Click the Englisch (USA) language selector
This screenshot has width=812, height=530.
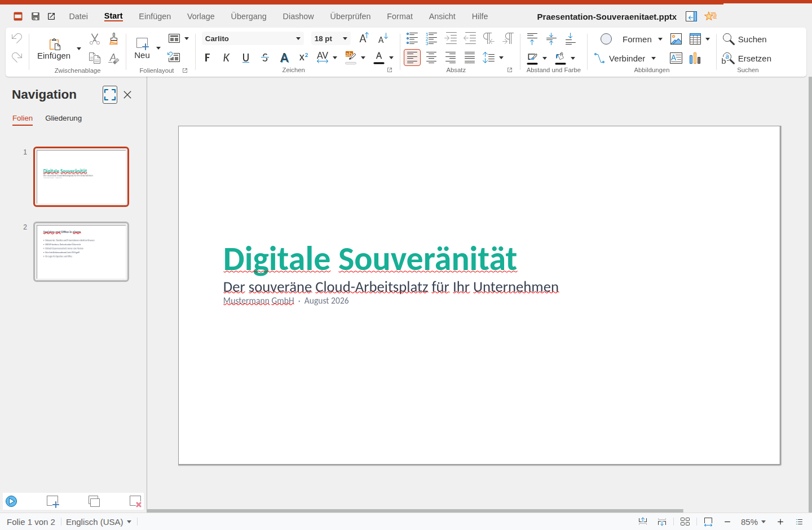(x=99, y=522)
